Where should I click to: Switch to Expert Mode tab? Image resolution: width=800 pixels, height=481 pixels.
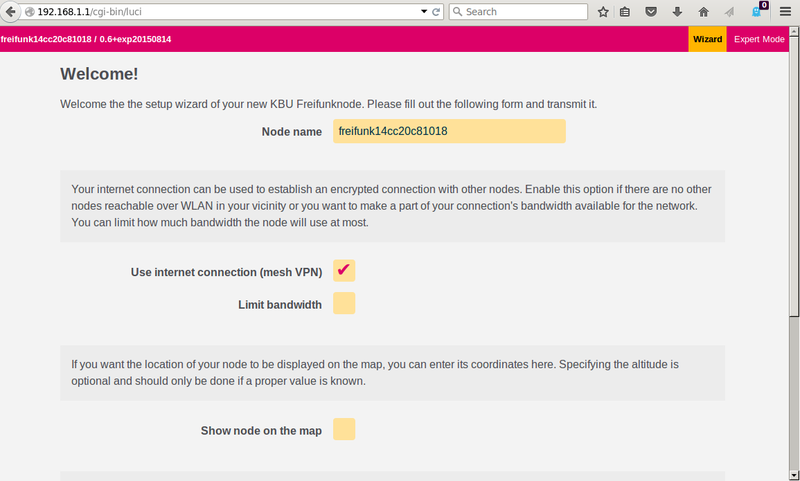pyautogui.click(x=759, y=39)
